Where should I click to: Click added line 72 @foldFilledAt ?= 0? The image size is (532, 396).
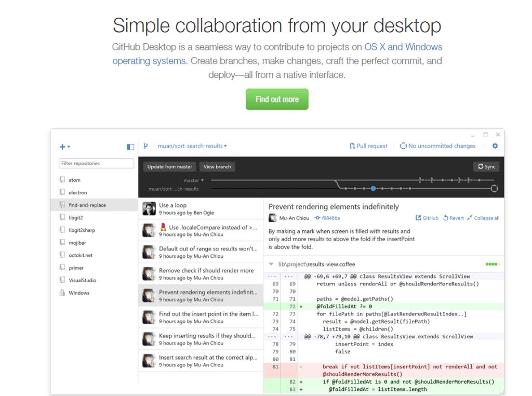[x=384, y=307]
